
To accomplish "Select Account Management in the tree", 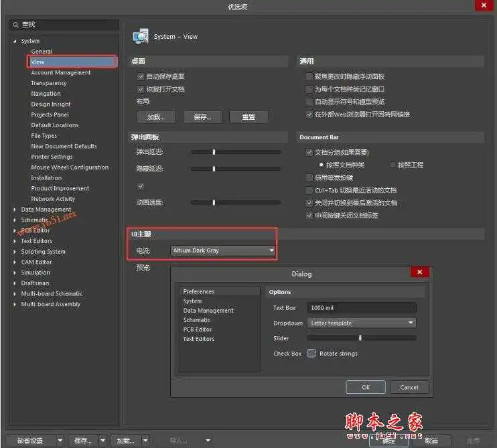I will [60, 72].
